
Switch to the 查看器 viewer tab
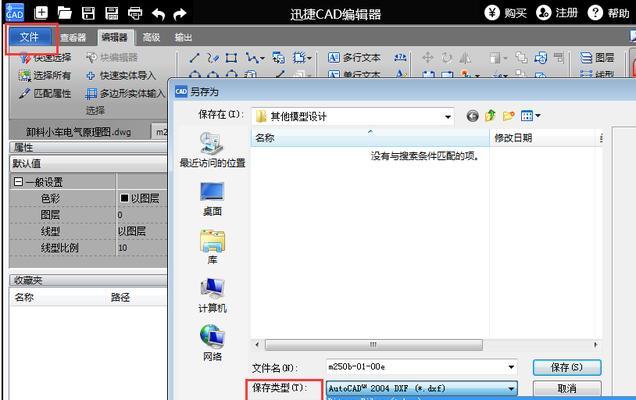click(x=73, y=38)
